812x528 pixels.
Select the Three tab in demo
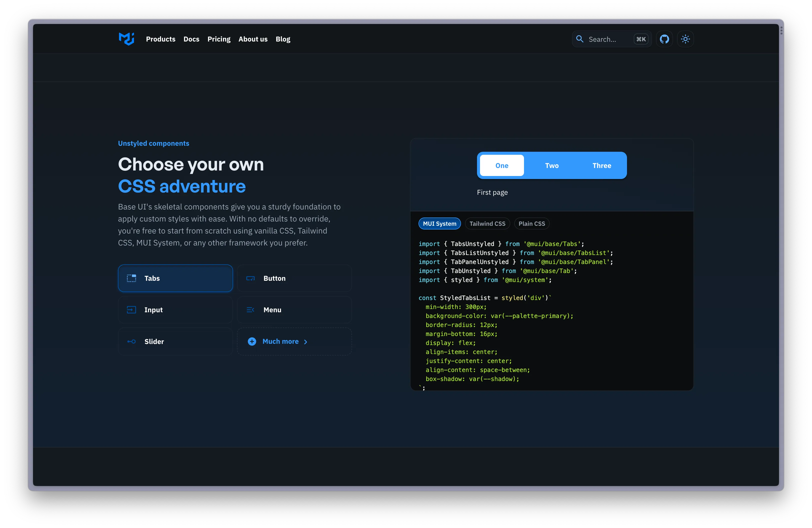[x=601, y=165]
